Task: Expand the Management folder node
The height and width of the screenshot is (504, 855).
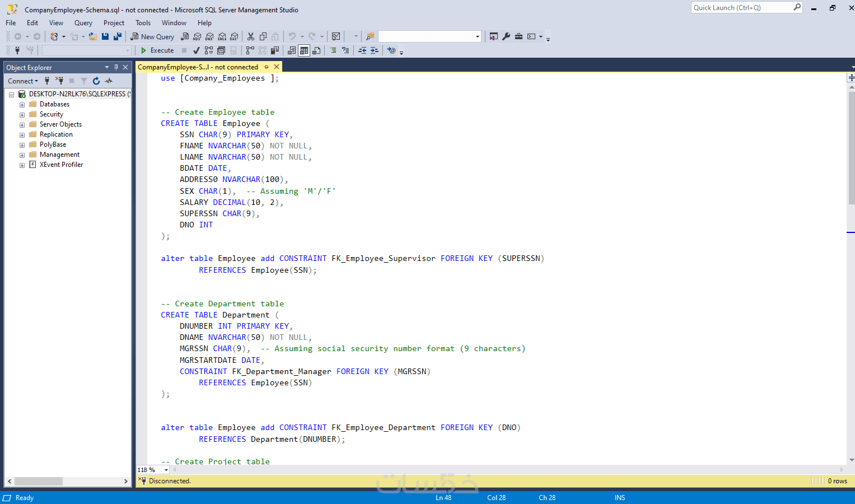Action: point(22,155)
